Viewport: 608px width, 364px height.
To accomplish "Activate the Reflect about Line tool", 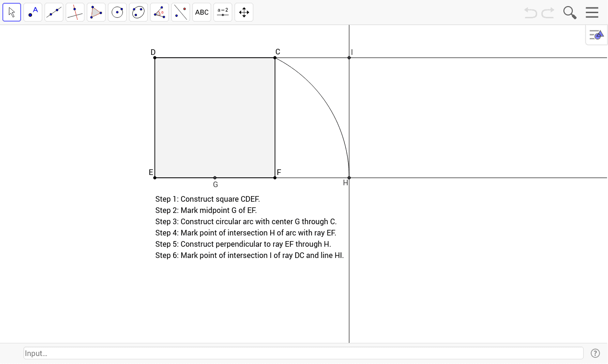I will click(x=180, y=12).
